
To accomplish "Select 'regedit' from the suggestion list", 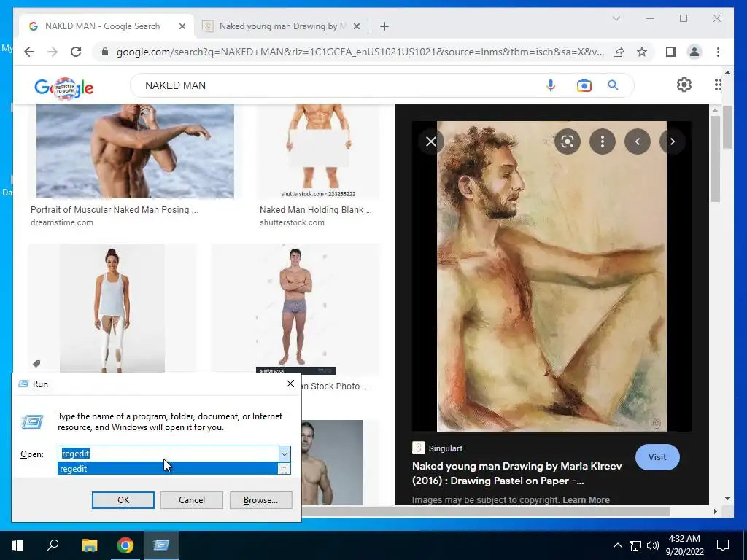I will (x=169, y=469).
